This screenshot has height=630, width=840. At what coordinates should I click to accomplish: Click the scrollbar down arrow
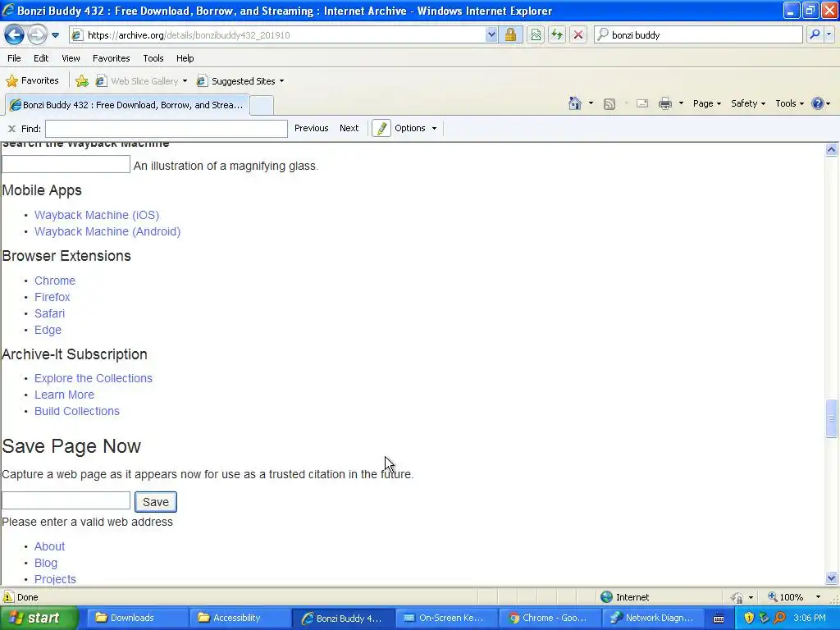pos(831,577)
